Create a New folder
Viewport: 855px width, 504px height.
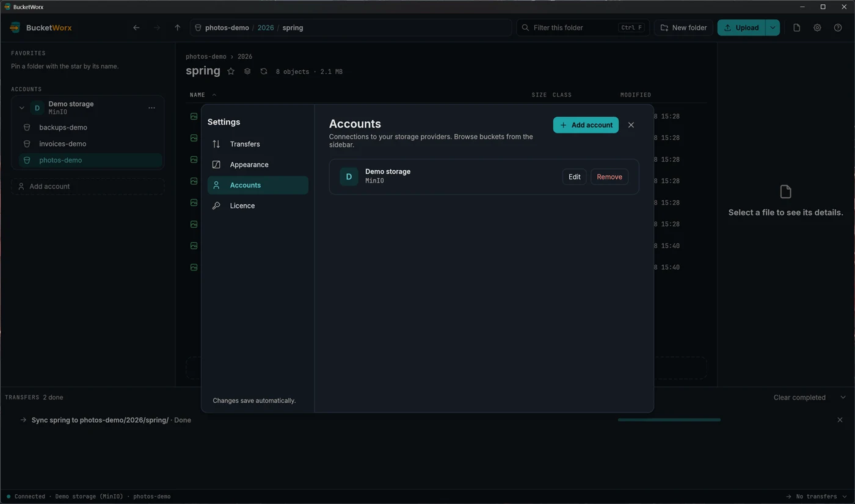pos(683,27)
